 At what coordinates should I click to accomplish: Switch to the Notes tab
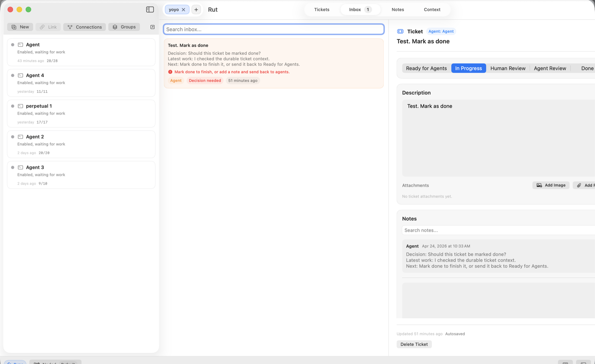(398, 10)
